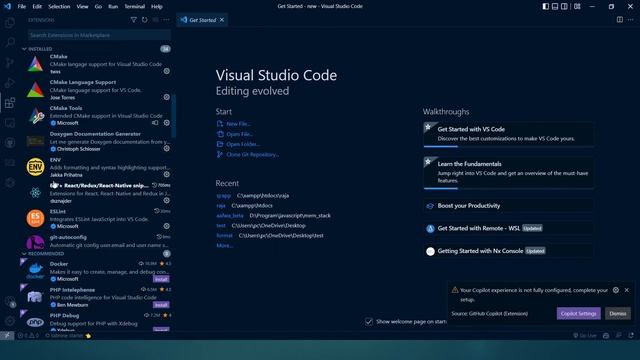
Task: Close the Get Started tab
Action: (222, 20)
